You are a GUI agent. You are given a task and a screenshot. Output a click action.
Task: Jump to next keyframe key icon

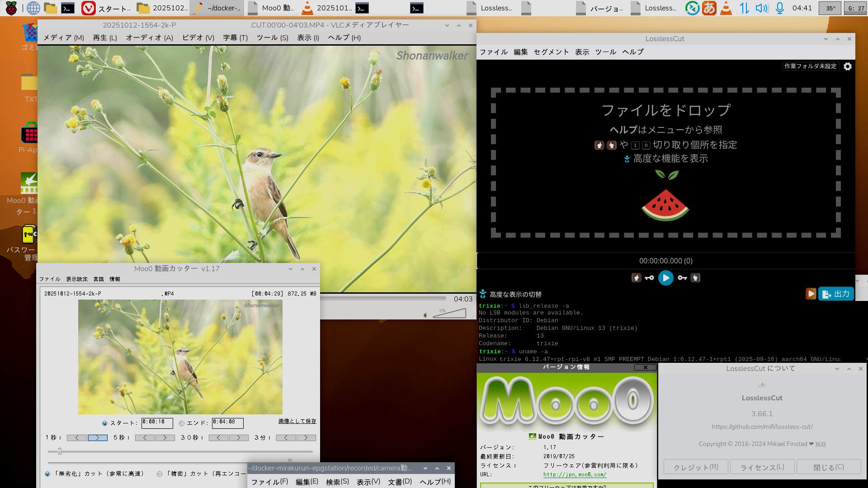coord(682,278)
